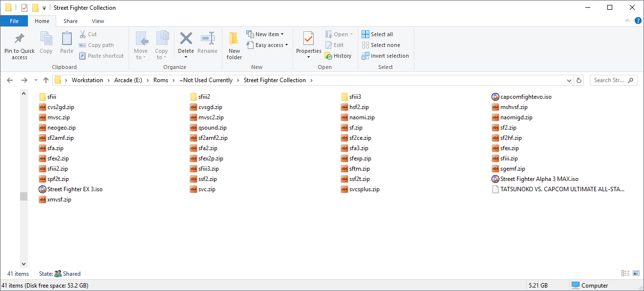Screen dimensions: 644x291
Task: Expand the Open dropdown arrow
Action: [x=352, y=34]
